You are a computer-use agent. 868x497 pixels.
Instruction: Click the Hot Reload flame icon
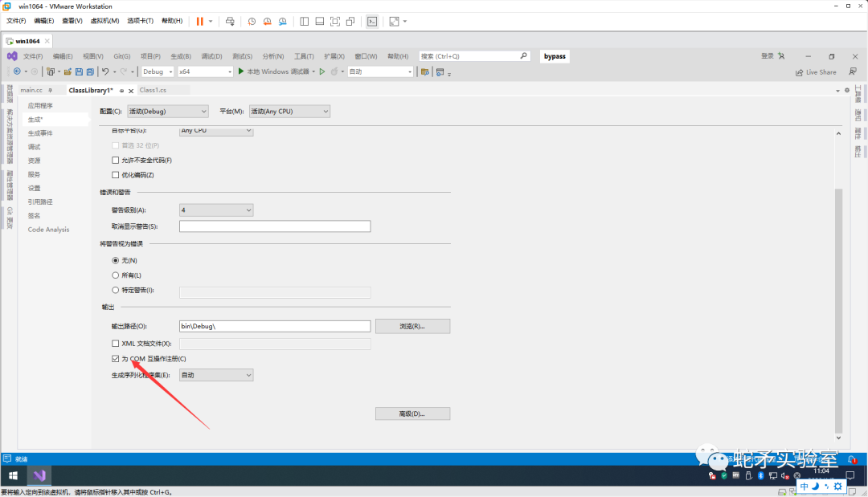[334, 71]
